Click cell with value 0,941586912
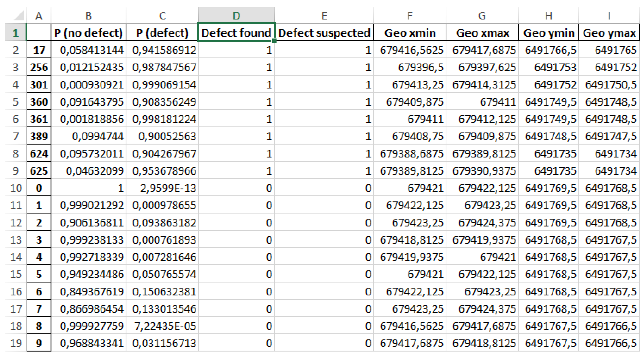 pos(162,50)
